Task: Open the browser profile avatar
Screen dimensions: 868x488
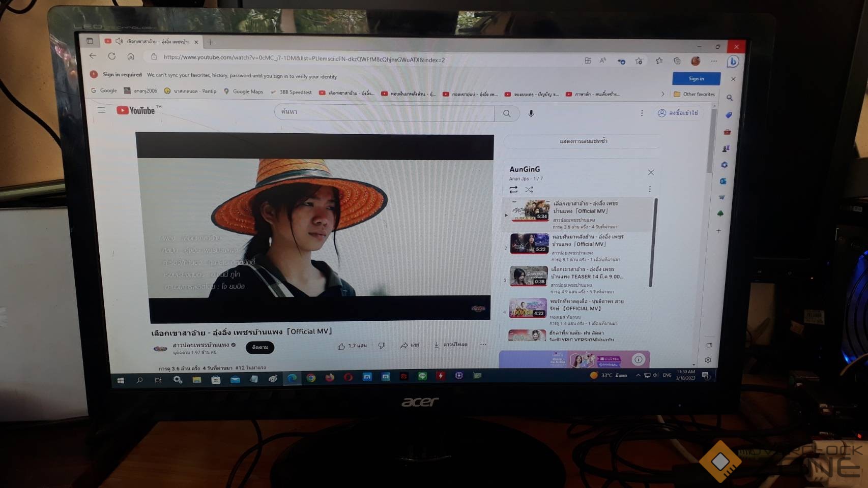Action: click(x=696, y=61)
